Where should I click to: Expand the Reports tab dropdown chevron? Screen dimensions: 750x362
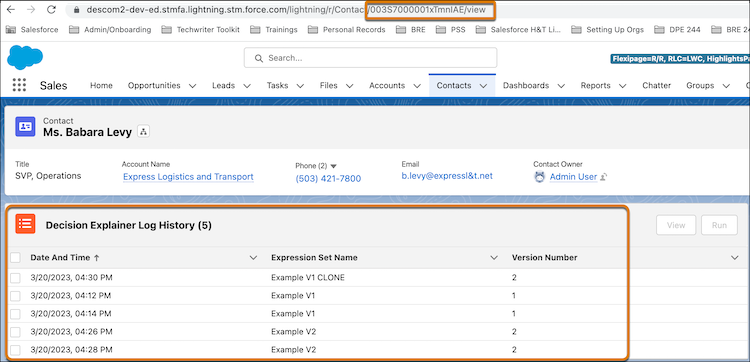pyautogui.click(x=622, y=86)
